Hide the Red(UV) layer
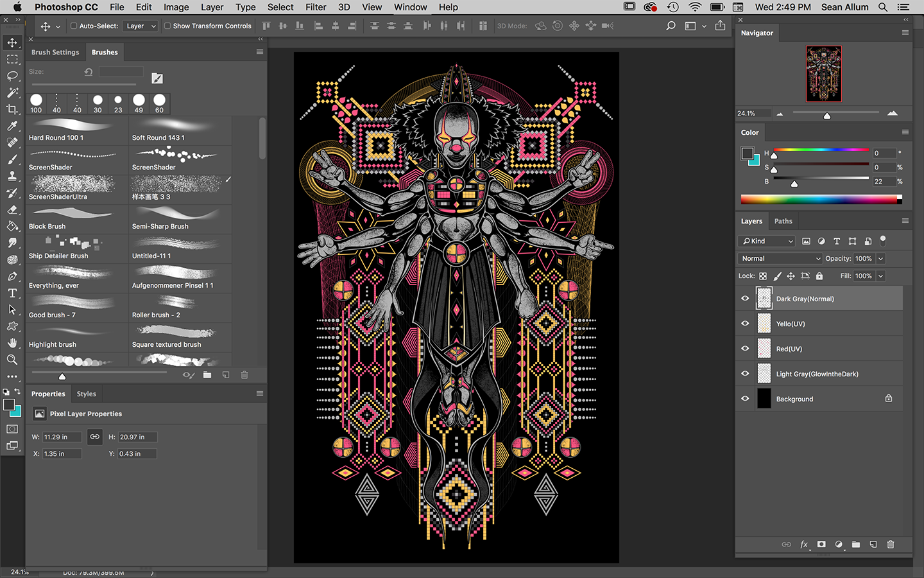 click(x=745, y=349)
